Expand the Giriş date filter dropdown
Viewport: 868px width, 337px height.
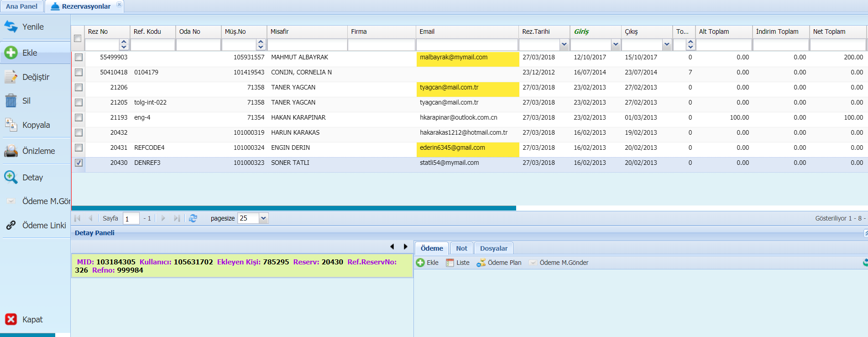[616, 44]
